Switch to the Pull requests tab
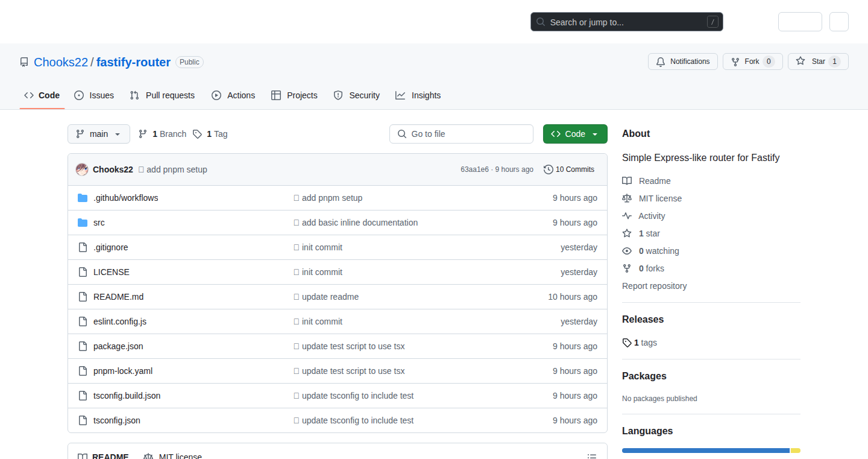Viewport: 868px width, 459px height. pyautogui.click(x=163, y=95)
